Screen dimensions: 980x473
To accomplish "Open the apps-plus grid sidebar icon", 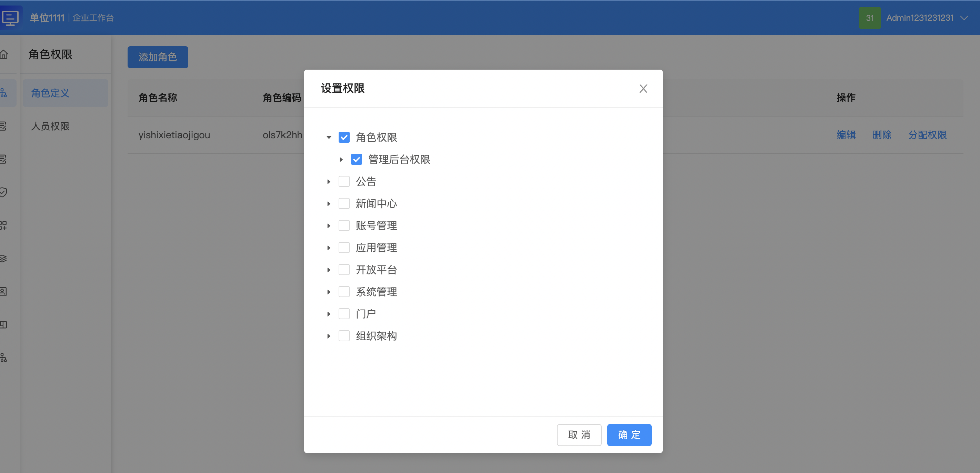I will click(3, 225).
